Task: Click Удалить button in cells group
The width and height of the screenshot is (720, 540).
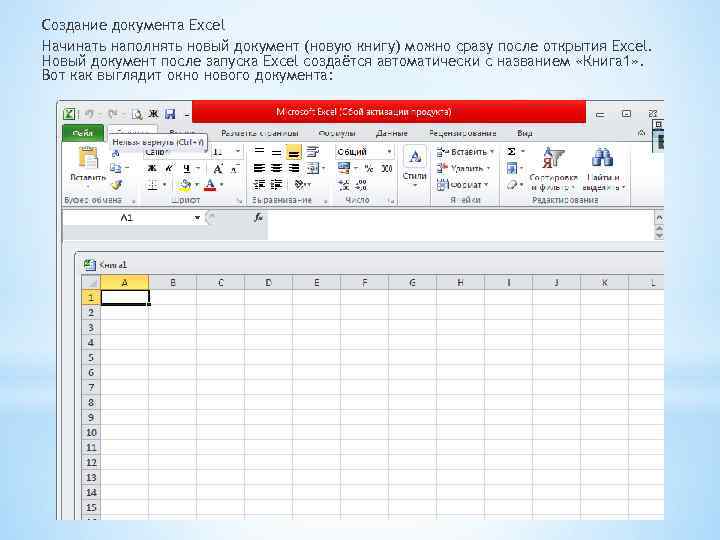Action: click(463, 169)
